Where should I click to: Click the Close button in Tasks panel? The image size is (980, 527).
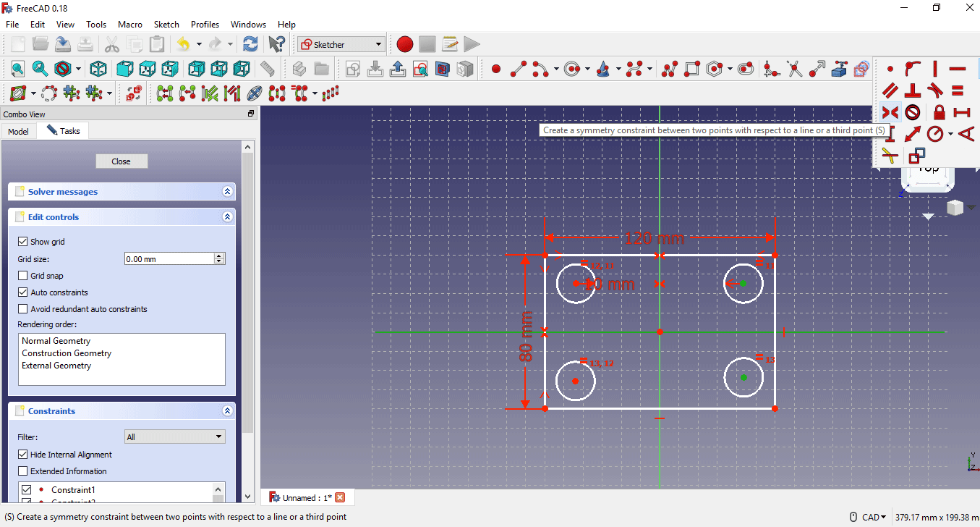pos(122,161)
